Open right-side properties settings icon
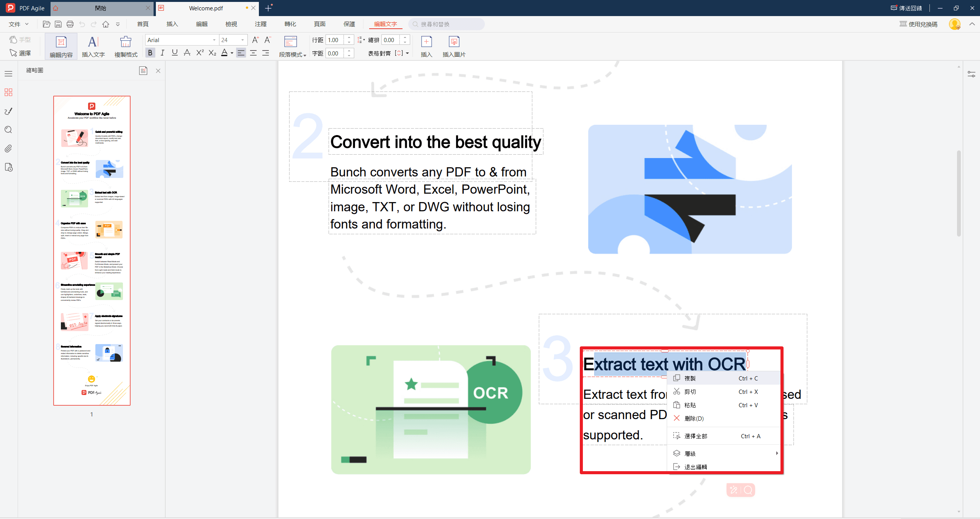 pyautogui.click(x=971, y=74)
